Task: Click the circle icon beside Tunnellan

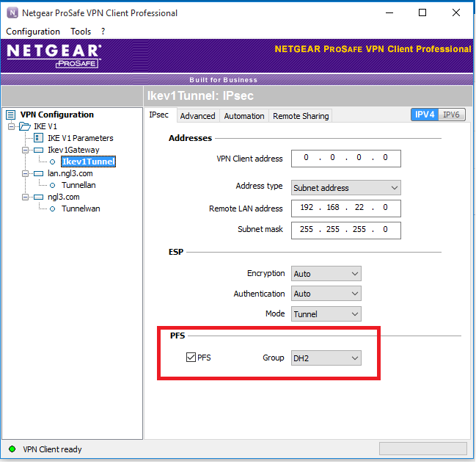Action: (53, 185)
